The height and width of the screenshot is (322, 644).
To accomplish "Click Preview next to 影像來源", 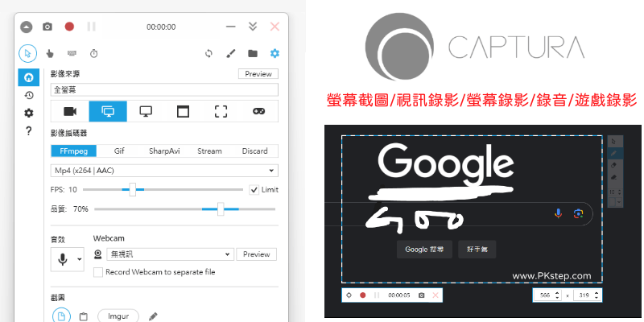I will (x=258, y=74).
